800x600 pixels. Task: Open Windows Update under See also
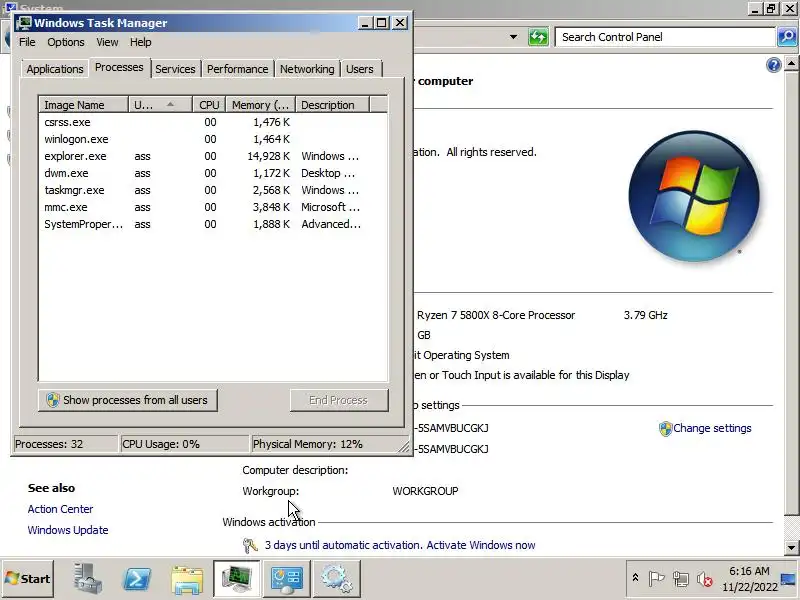pyautogui.click(x=68, y=530)
